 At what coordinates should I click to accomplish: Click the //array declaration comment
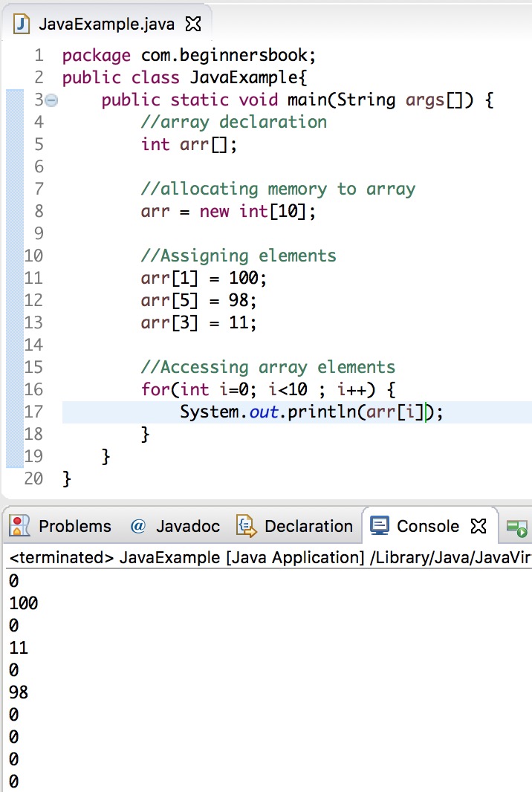click(x=233, y=122)
